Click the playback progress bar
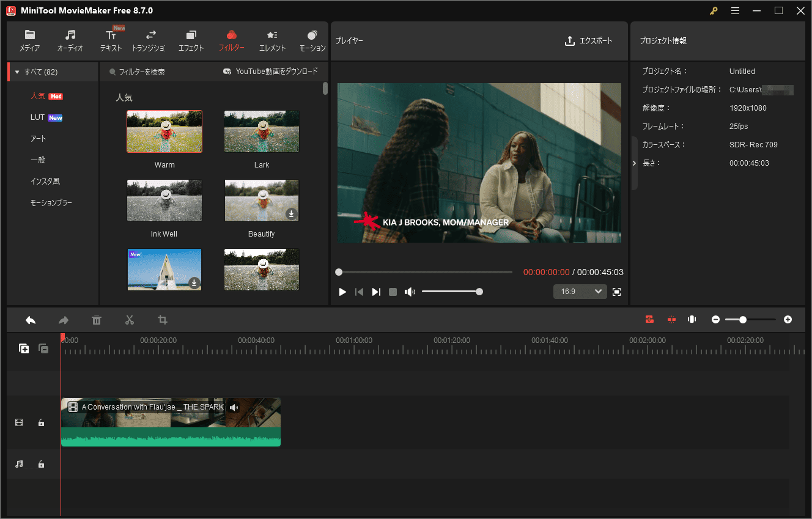 (424, 272)
